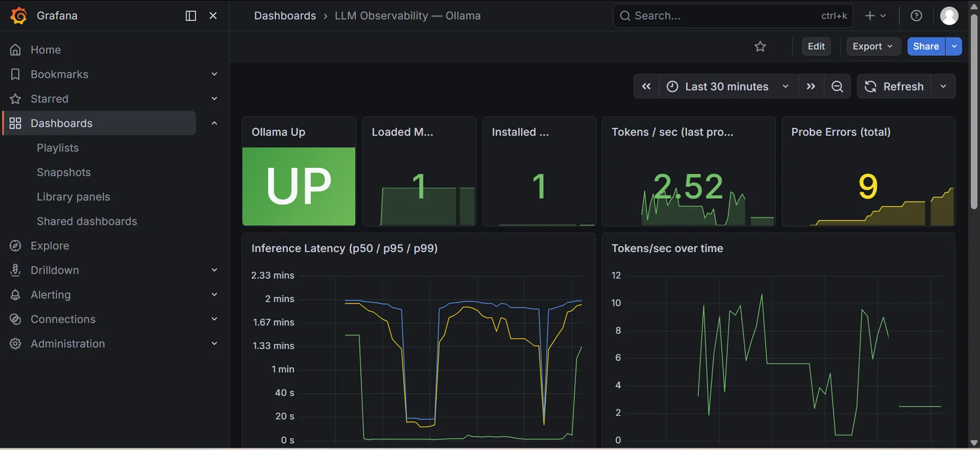Expand the Alerting section chevron
This screenshot has width=980, height=450.
point(214,294)
